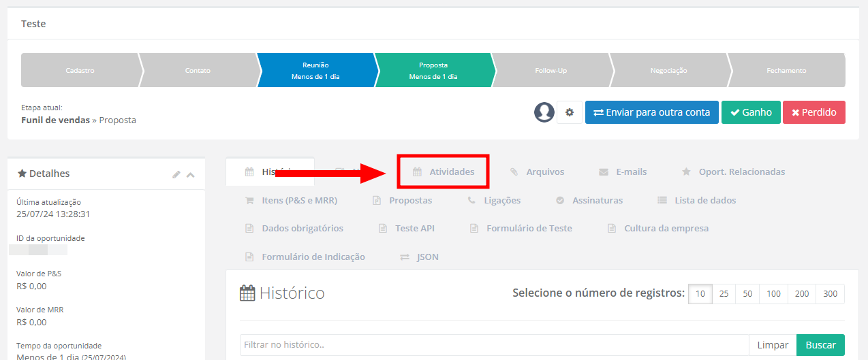This screenshot has height=360, width=868.
Task: Open the Itens (P&S e MRR) tab
Action: pyautogui.click(x=292, y=200)
